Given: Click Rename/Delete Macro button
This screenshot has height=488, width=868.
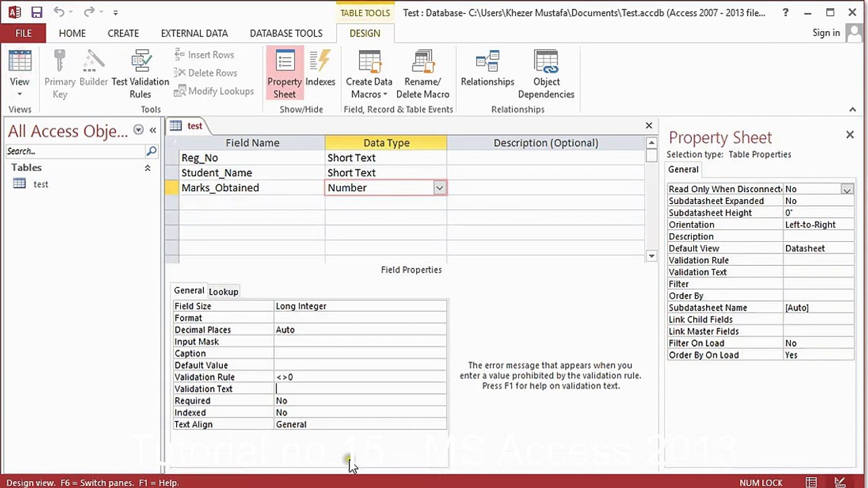Looking at the screenshot, I should coord(423,75).
